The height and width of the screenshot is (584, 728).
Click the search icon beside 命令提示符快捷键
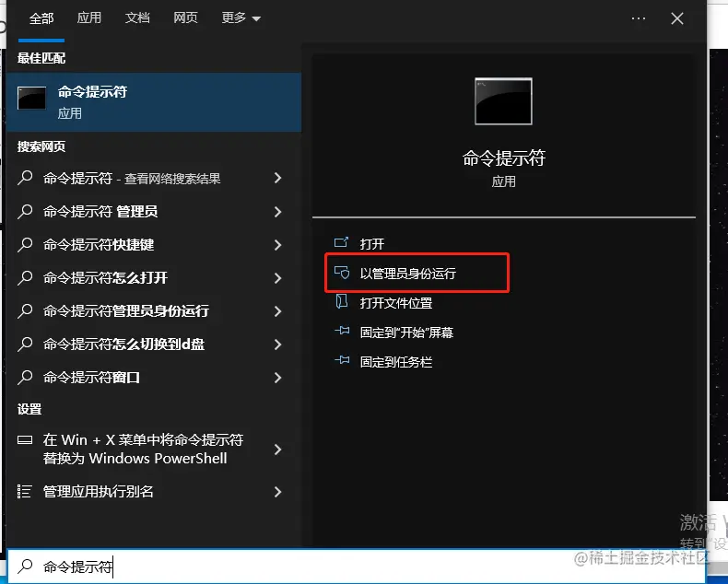point(25,245)
